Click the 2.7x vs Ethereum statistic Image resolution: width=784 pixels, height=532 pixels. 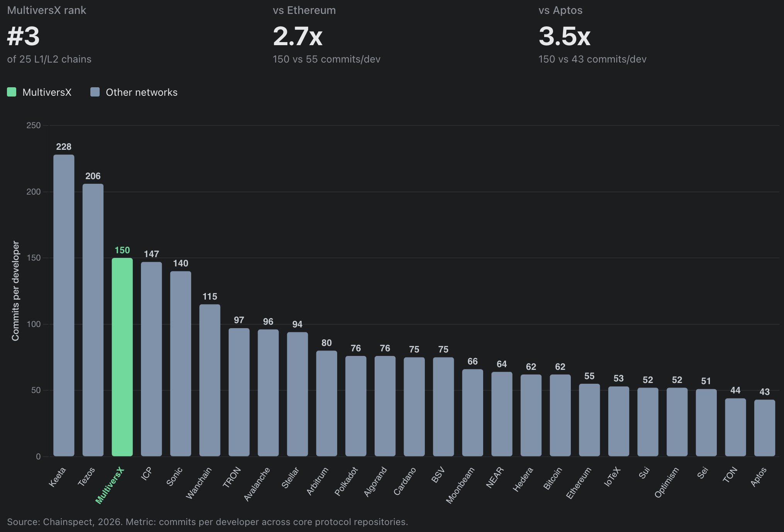coord(297,36)
